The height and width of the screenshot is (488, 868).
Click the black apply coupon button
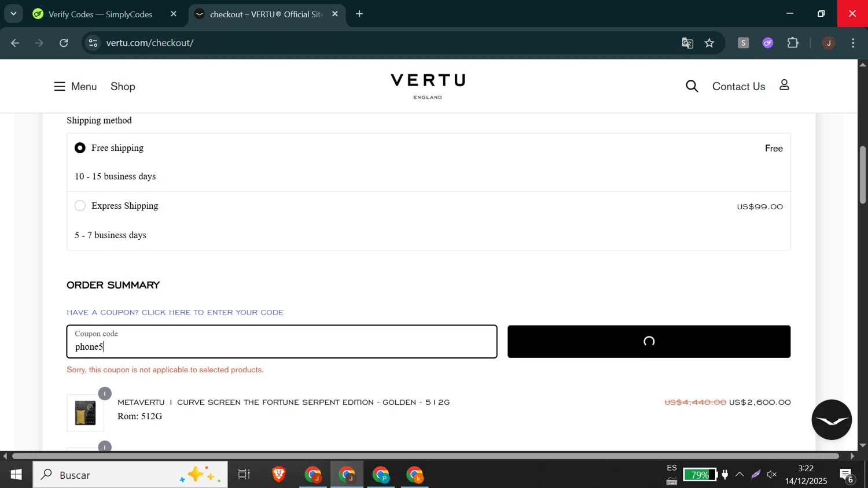point(649,342)
